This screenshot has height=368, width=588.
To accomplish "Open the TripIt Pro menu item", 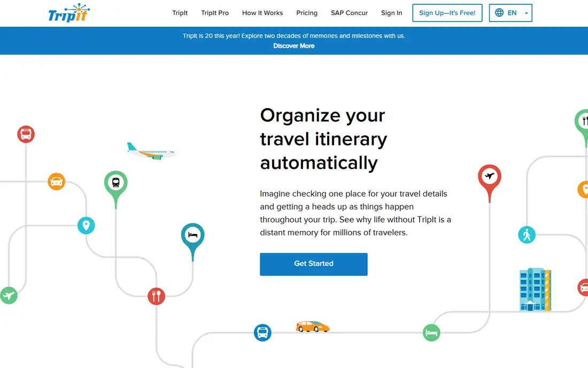I will 215,13.
